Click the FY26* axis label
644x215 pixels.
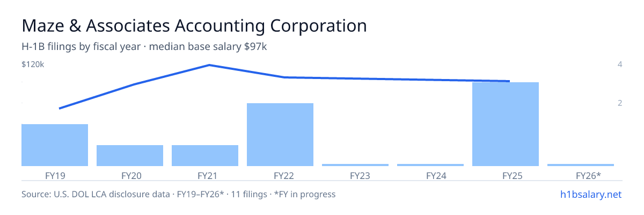pyautogui.click(x=588, y=175)
